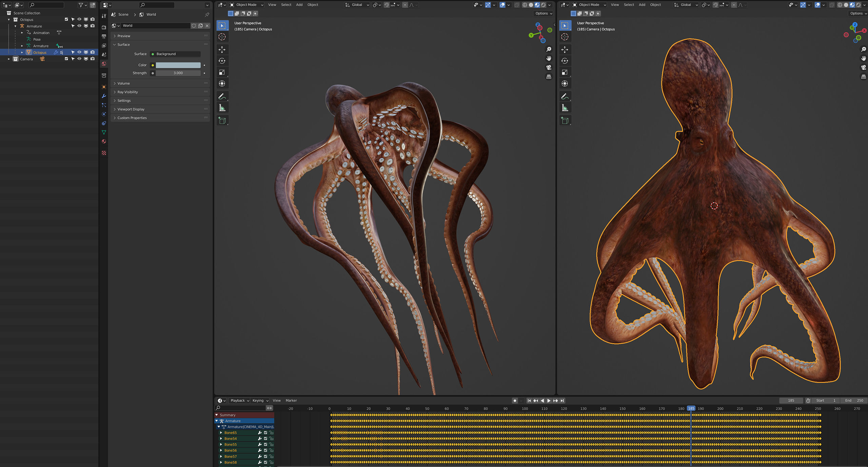Open Global orientation dropdown in right viewport
This screenshot has height=467, width=868.
(686, 5)
